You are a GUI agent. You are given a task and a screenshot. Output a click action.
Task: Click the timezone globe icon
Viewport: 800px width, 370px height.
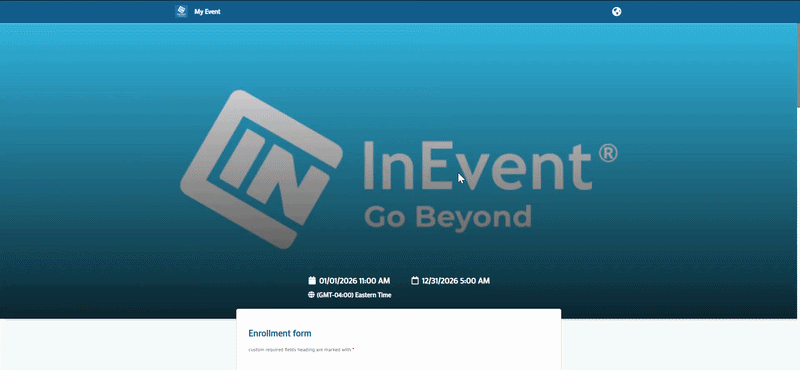point(311,294)
